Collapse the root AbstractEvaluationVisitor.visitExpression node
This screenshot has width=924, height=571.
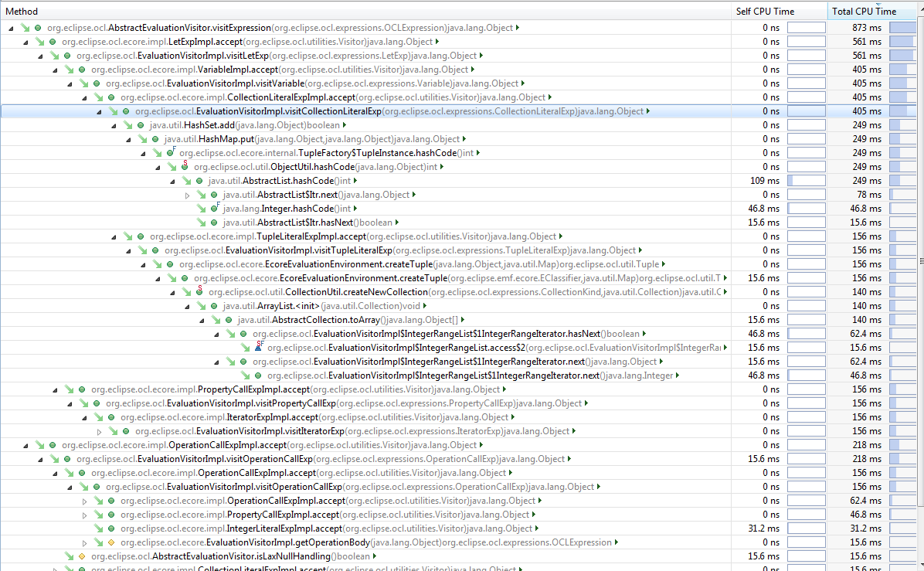(x=11, y=28)
